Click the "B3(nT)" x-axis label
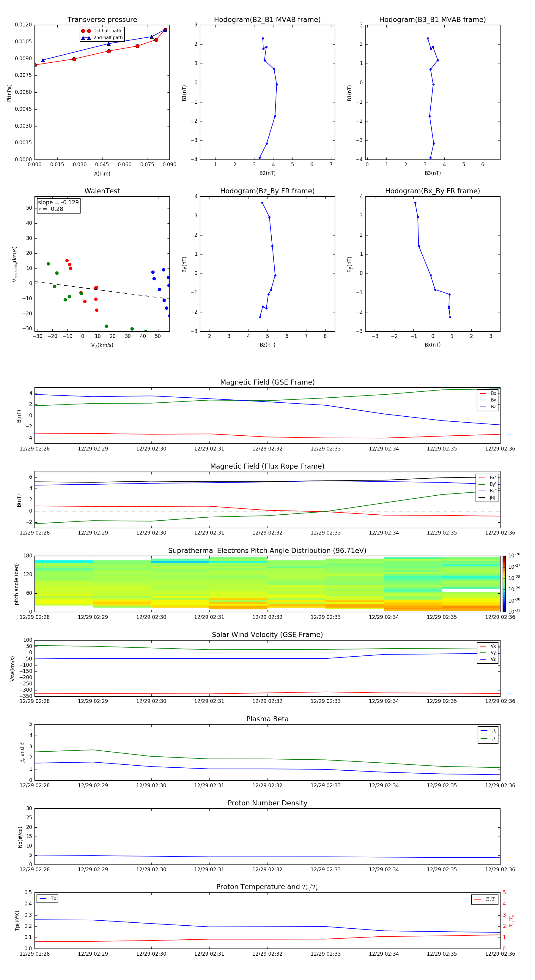The height and width of the screenshot is (980, 535). pos(432,173)
